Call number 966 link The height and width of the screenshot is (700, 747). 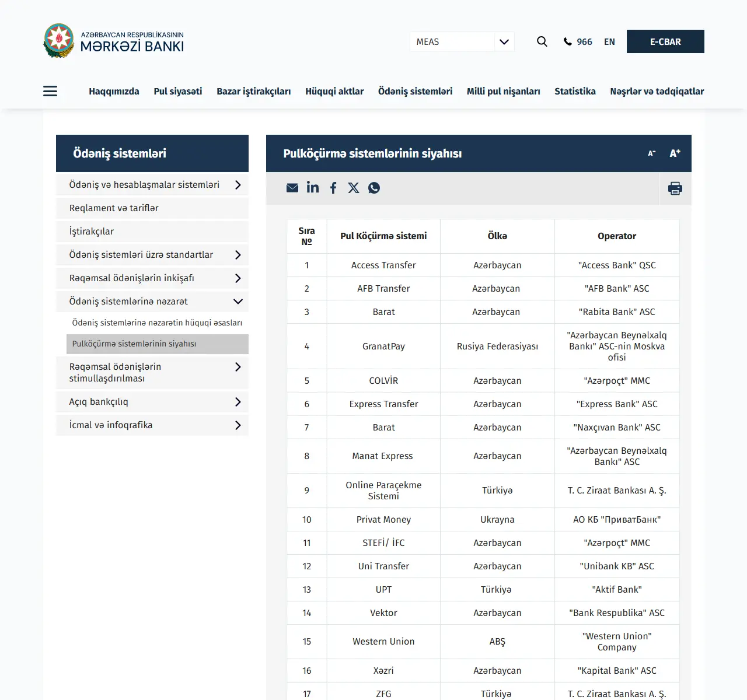point(584,42)
